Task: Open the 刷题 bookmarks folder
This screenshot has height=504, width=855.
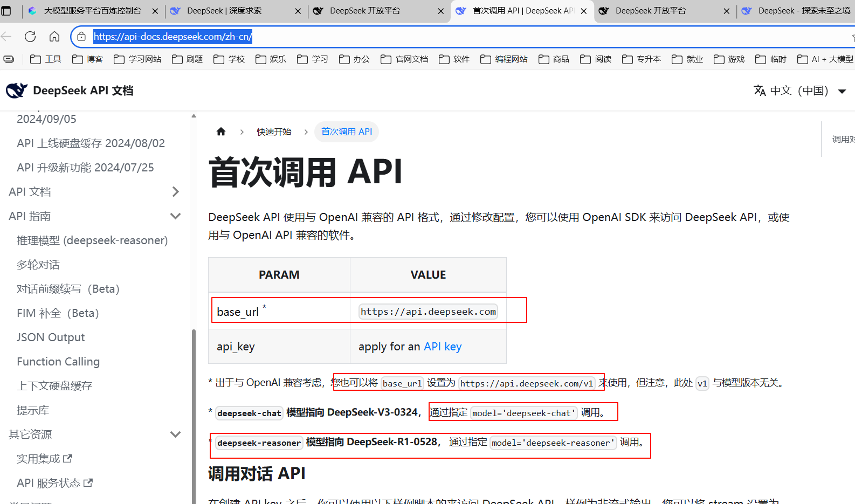Action: (x=187, y=59)
